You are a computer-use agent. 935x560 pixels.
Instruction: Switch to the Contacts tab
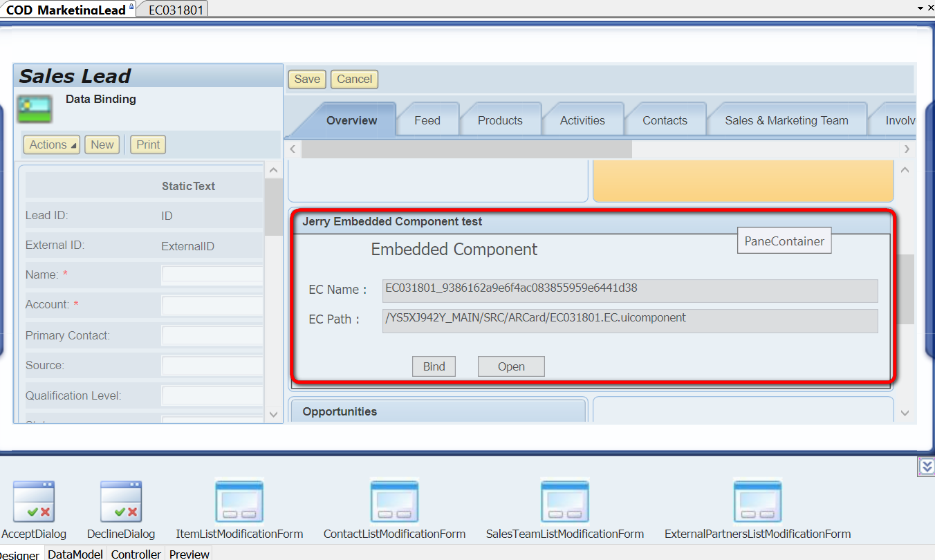click(665, 120)
